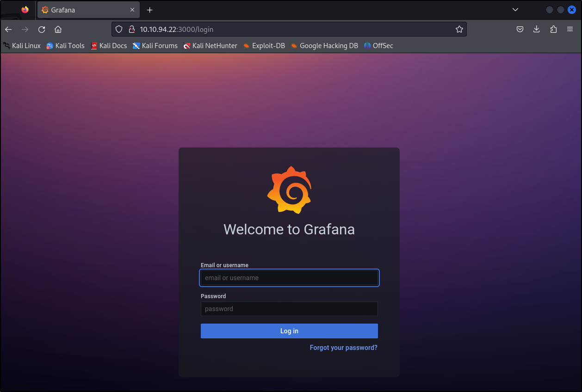Open the tracking protection shield icon
Viewport: 582px width, 392px height.
click(x=119, y=30)
